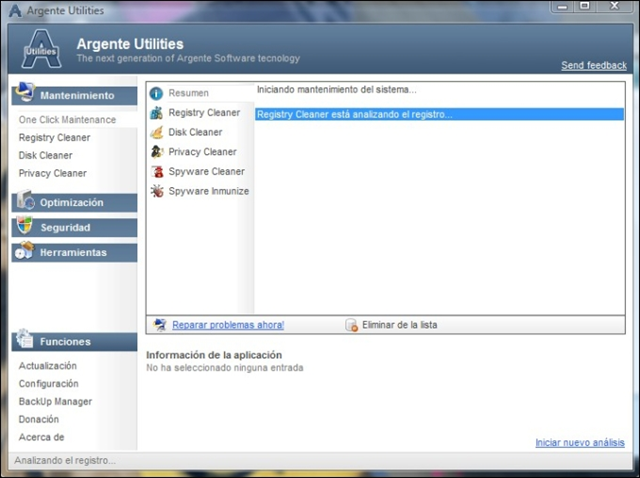This screenshot has height=478, width=640.
Task: Click the Spyware Inmunize bug icon
Action: click(157, 191)
